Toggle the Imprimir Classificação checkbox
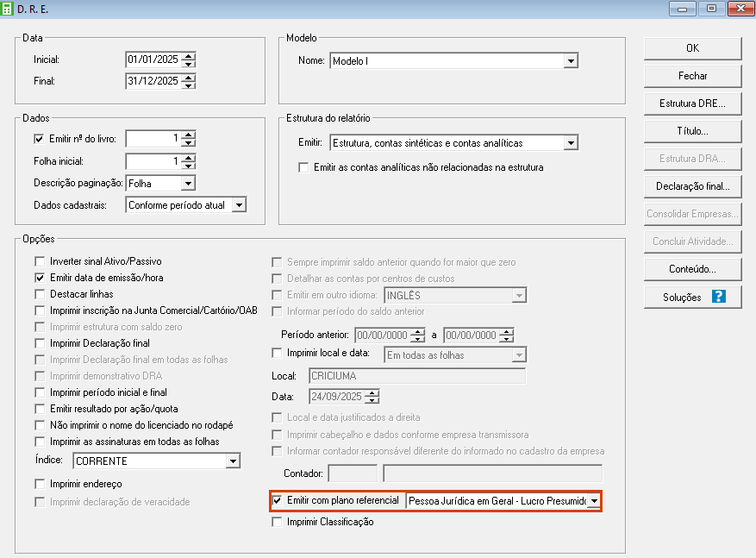The height and width of the screenshot is (558, 756). tap(278, 522)
